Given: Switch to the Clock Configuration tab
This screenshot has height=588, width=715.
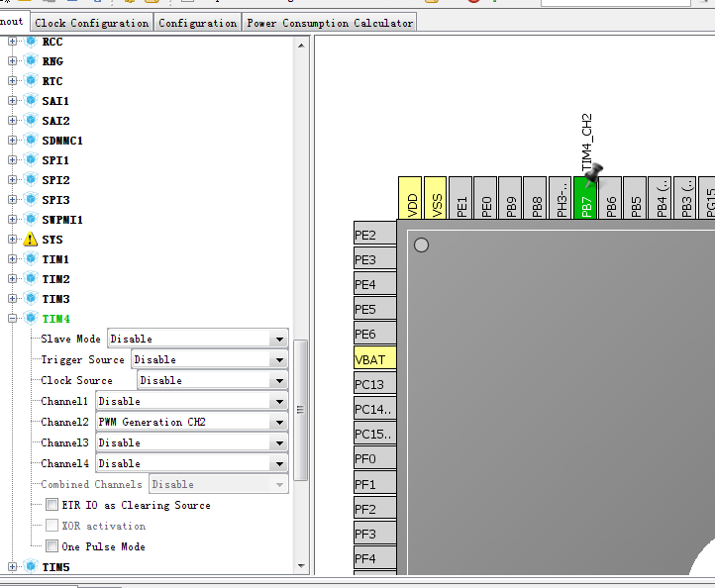Looking at the screenshot, I should click(x=92, y=23).
